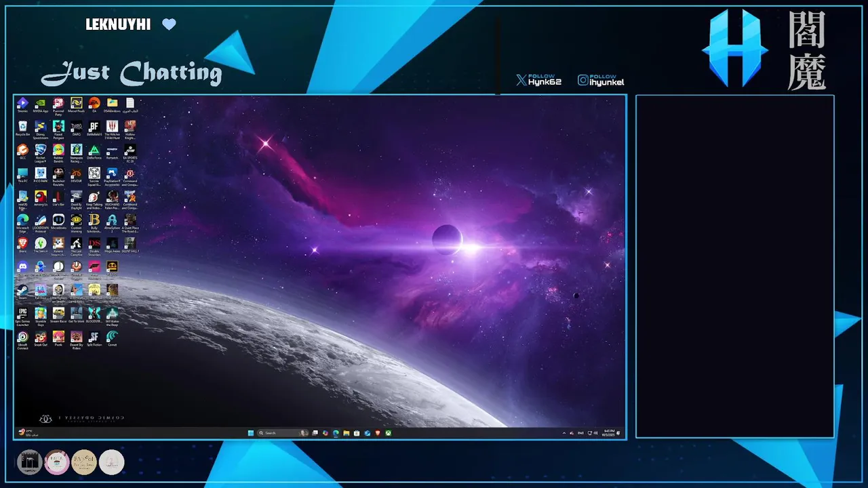The image size is (868, 488).
Task: Select the Stumble Guys desktop icon
Action: [40, 317]
